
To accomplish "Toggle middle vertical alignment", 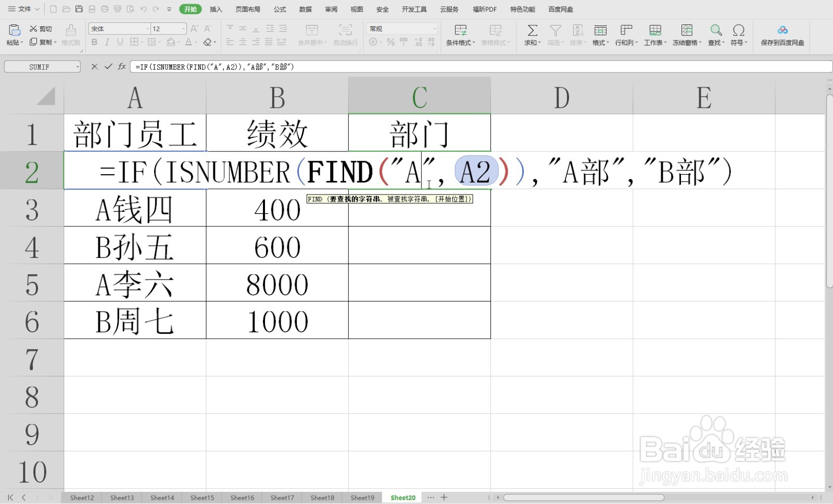I will [x=243, y=29].
